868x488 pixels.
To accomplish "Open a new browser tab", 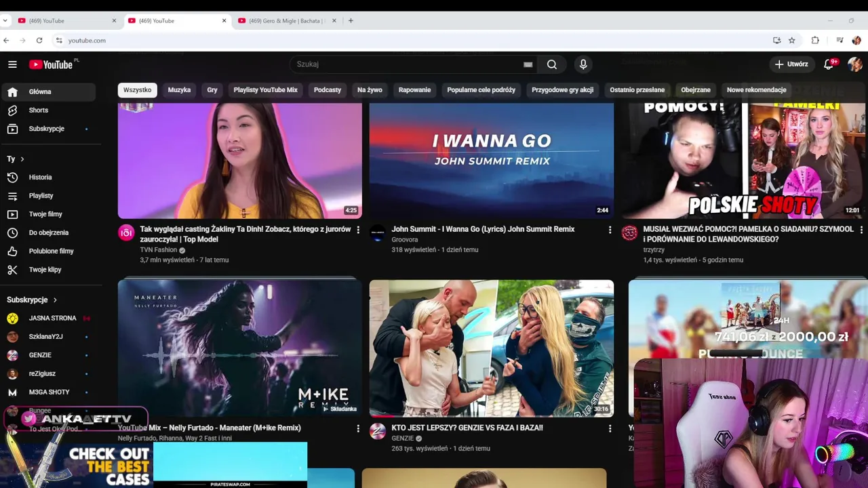I will (351, 21).
